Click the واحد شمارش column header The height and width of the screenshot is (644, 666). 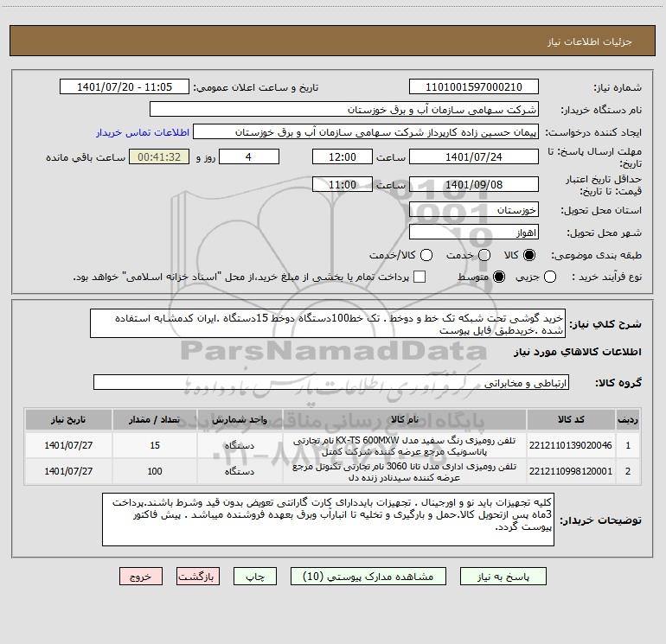tap(240, 419)
